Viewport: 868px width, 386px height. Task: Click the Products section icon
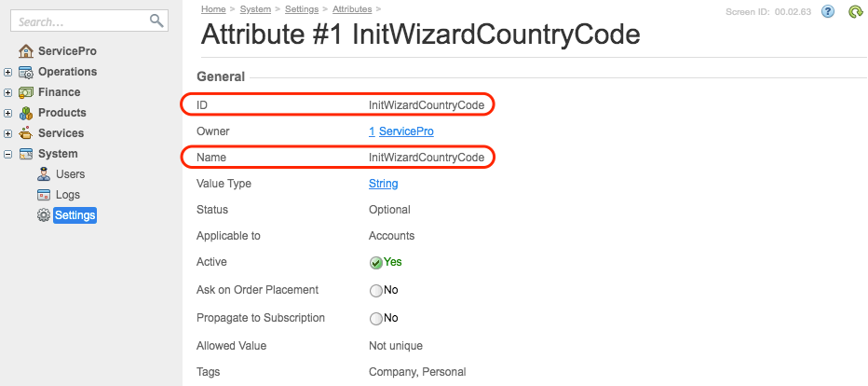point(26,113)
